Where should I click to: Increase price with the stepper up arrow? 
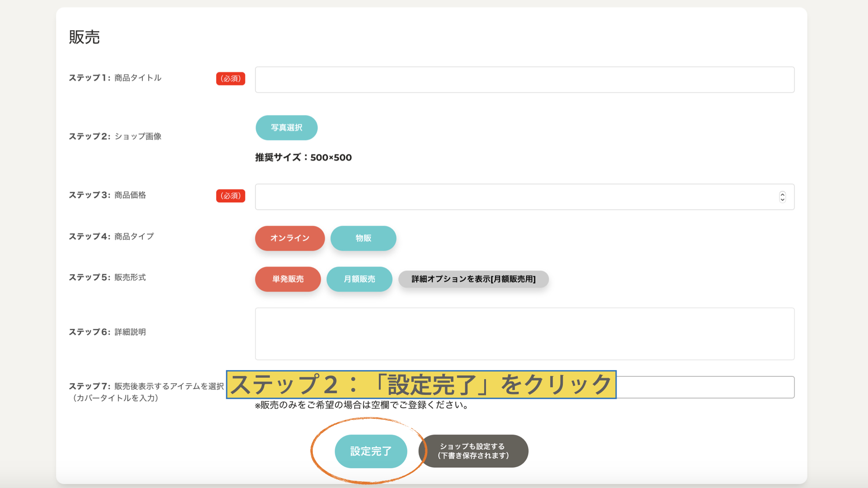[782, 194]
